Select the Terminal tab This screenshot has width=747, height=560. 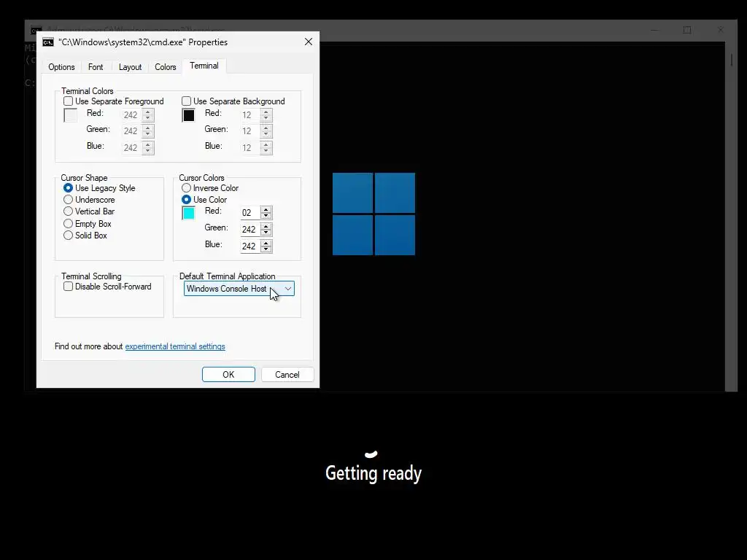pyautogui.click(x=204, y=66)
